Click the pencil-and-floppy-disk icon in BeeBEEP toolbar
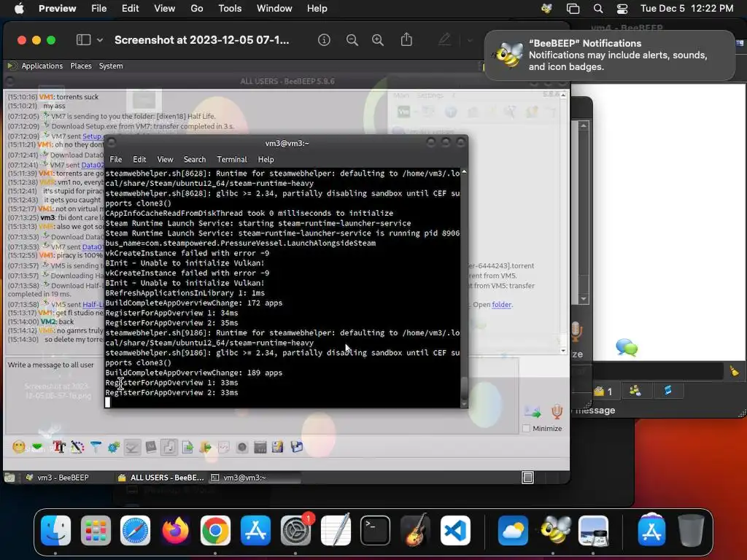 tap(278, 447)
